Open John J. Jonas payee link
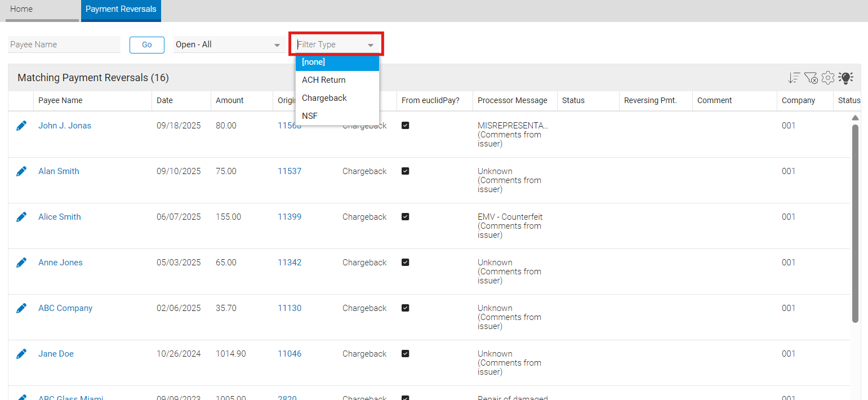 tap(65, 126)
